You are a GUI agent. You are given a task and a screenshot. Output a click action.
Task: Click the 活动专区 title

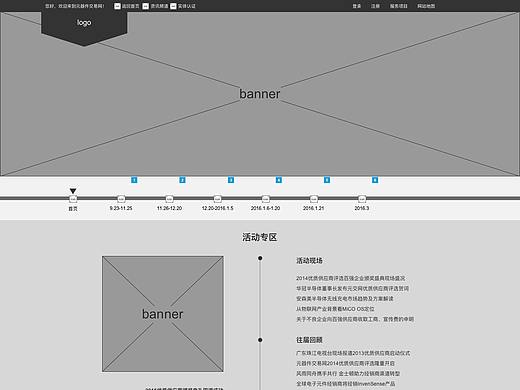(x=260, y=237)
